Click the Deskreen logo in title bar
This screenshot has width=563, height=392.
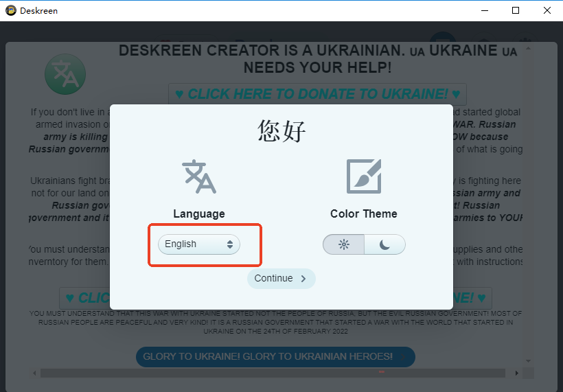coord(11,10)
